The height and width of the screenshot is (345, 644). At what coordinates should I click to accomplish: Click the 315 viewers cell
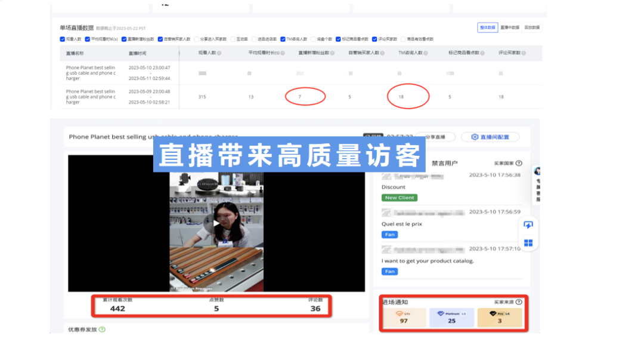coord(202,97)
